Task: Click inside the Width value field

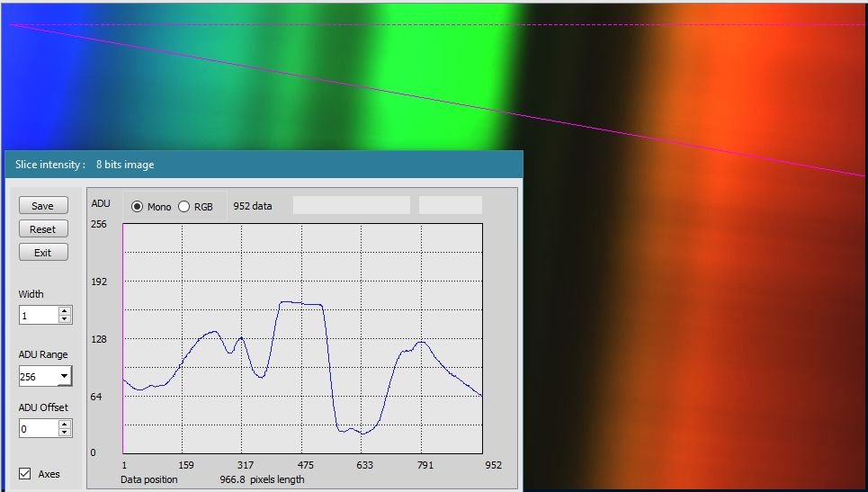Action: [38, 316]
